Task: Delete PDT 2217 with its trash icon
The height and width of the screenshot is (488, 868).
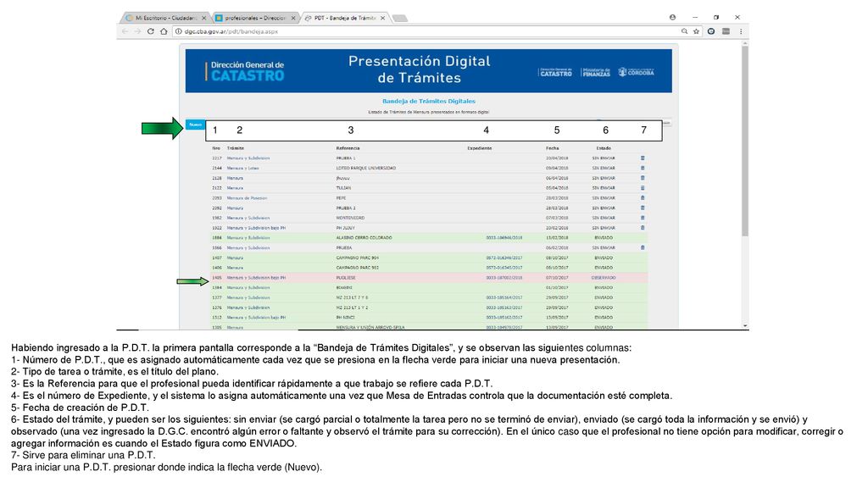Action: (643, 158)
